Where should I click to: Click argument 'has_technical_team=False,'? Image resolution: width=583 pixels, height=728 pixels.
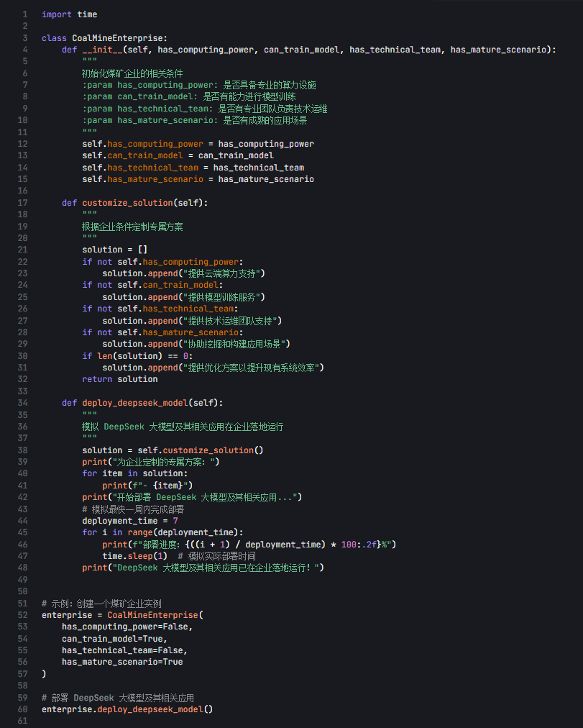[x=125, y=650]
